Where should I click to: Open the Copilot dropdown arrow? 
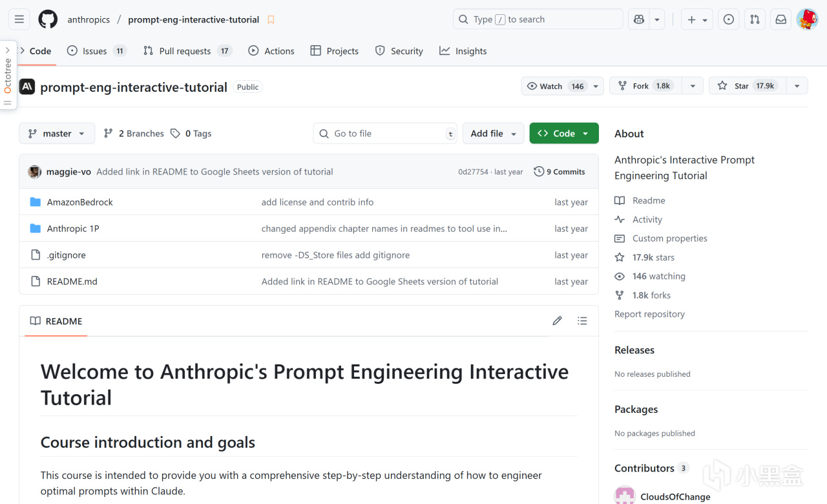(657, 19)
